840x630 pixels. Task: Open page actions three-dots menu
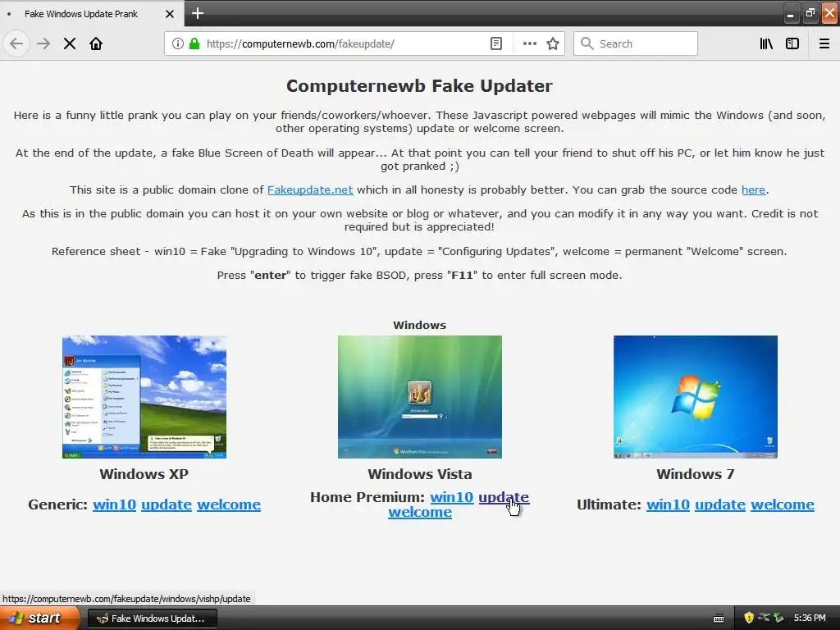529,43
